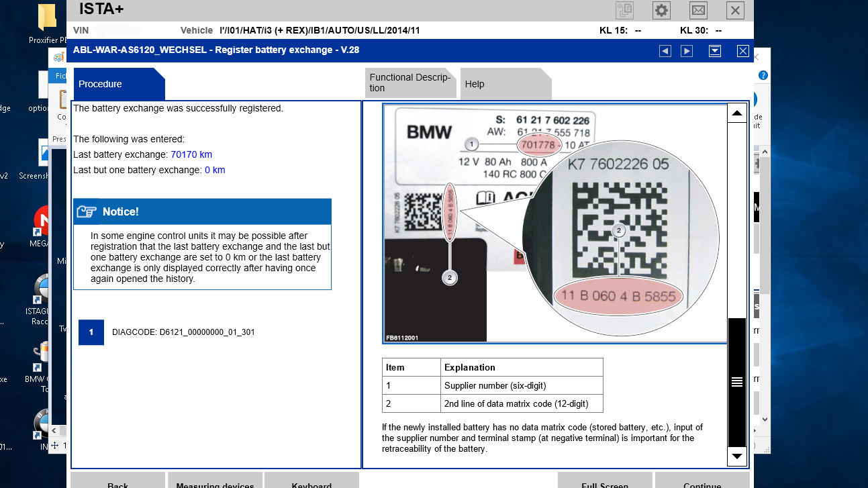Select the MEGA desktop shortcut icon

(x=43, y=226)
